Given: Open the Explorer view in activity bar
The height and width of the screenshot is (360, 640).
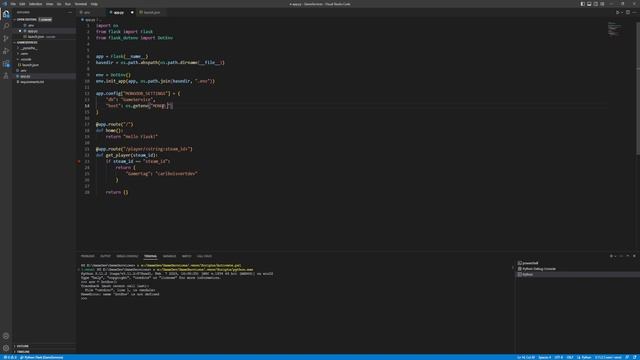Looking at the screenshot, I should (6, 14).
